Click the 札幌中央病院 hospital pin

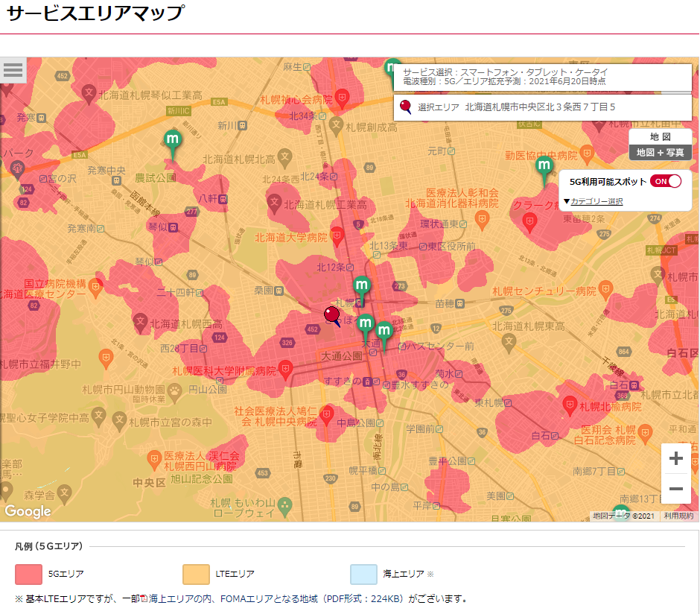click(x=326, y=416)
